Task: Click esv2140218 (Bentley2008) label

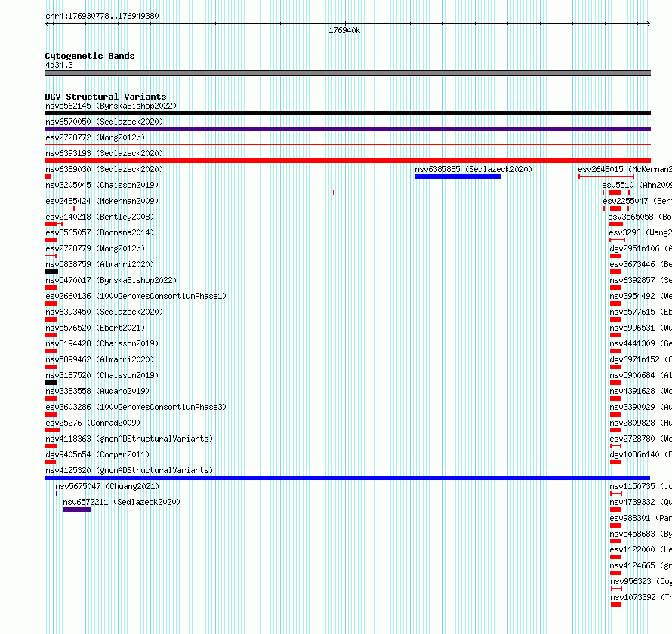Action: (100, 217)
